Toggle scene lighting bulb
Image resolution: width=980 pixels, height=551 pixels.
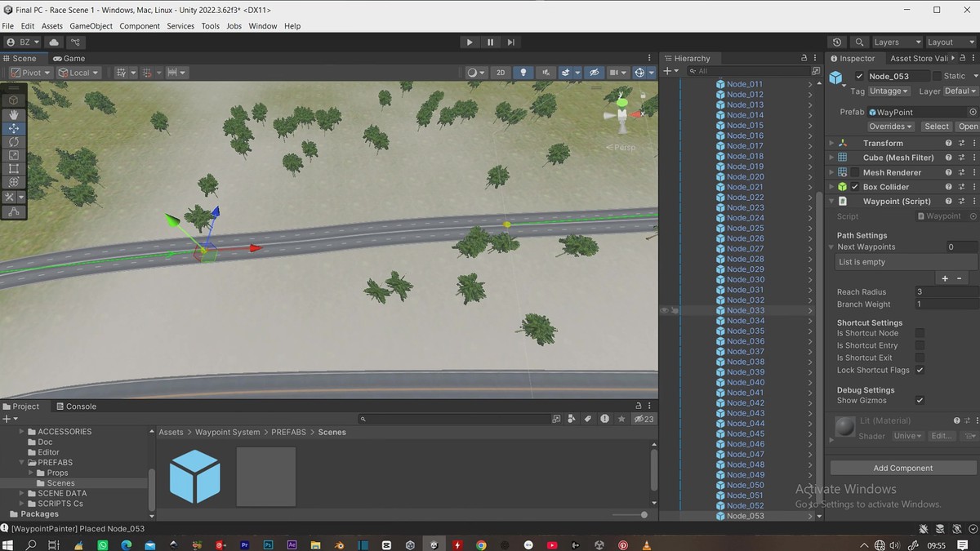[x=523, y=73]
